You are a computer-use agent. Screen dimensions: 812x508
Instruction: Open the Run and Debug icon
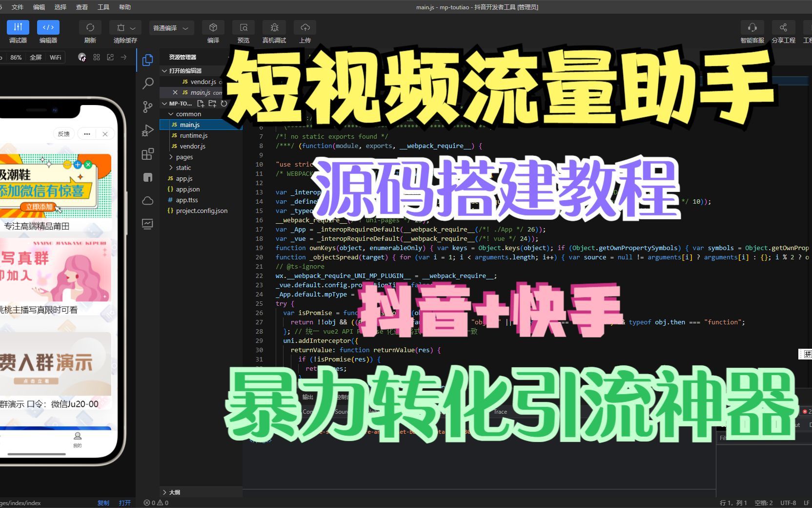coord(147,130)
